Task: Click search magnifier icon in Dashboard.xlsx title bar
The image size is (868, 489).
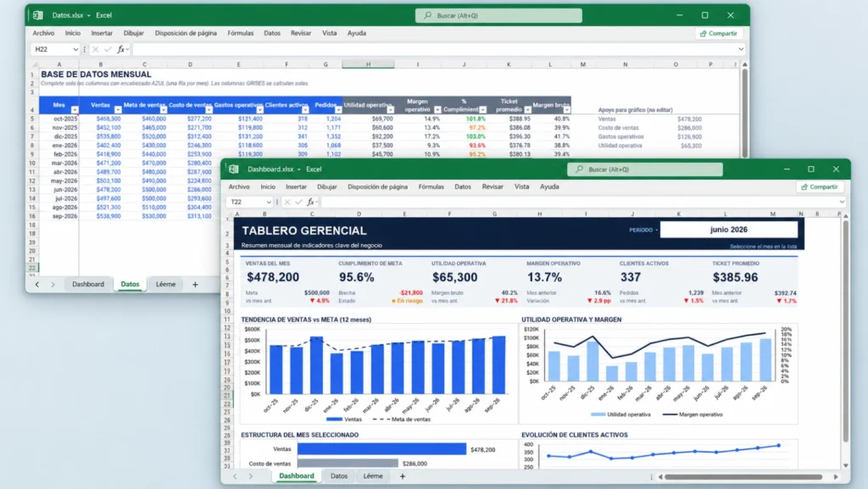Action: point(579,169)
